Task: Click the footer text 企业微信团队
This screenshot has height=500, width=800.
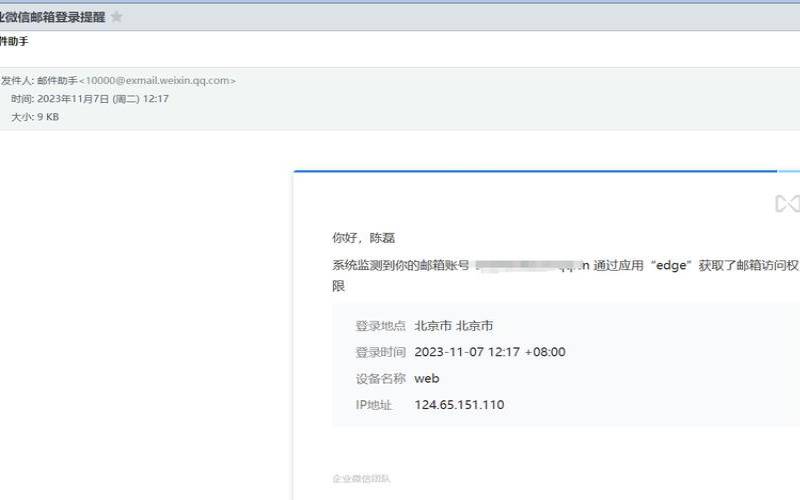Action: pyautogui.click(x=361, y=479)
